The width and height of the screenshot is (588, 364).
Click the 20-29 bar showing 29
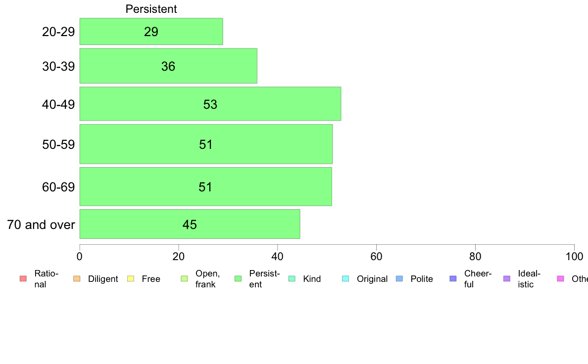[151, 32]
